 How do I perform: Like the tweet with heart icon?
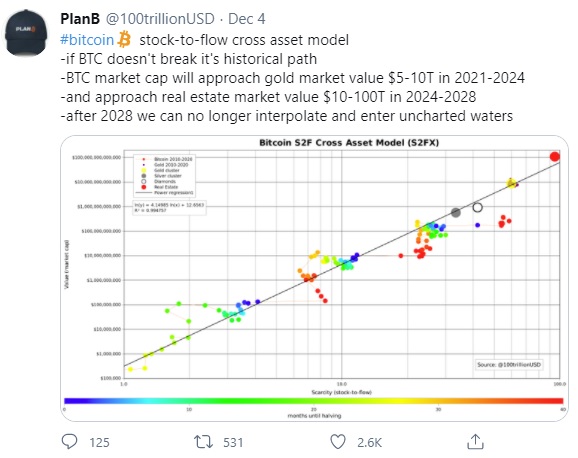point(338,442)
